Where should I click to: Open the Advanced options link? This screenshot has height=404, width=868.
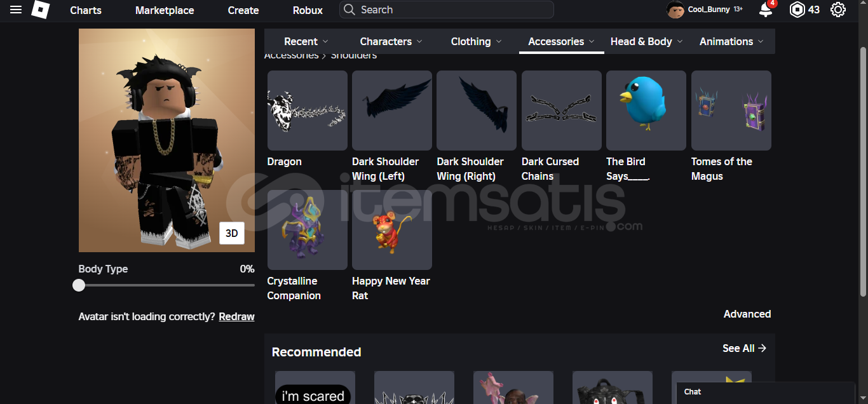pos(747,314)
